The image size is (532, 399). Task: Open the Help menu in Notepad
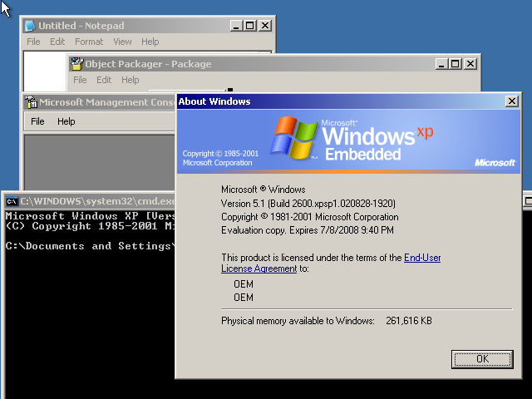tap(150, 42)
